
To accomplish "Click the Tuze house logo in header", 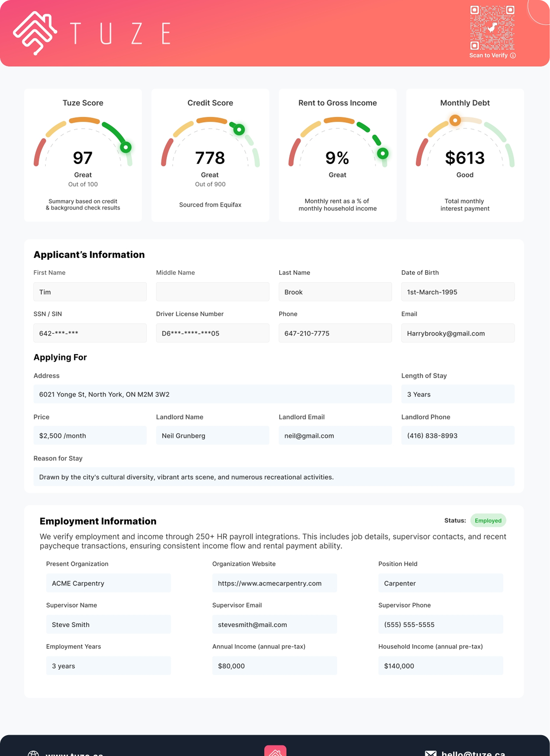I will [x=35, y=33].
